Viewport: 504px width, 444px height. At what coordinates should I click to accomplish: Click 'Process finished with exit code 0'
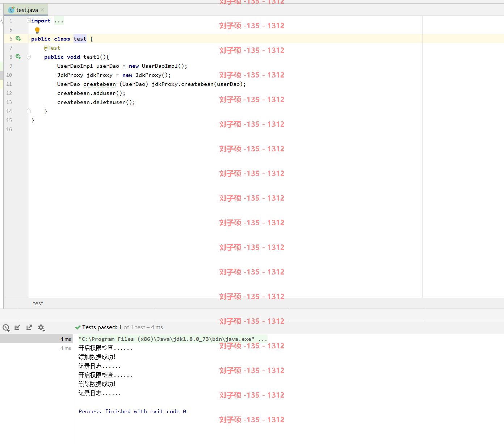[132, 411]
